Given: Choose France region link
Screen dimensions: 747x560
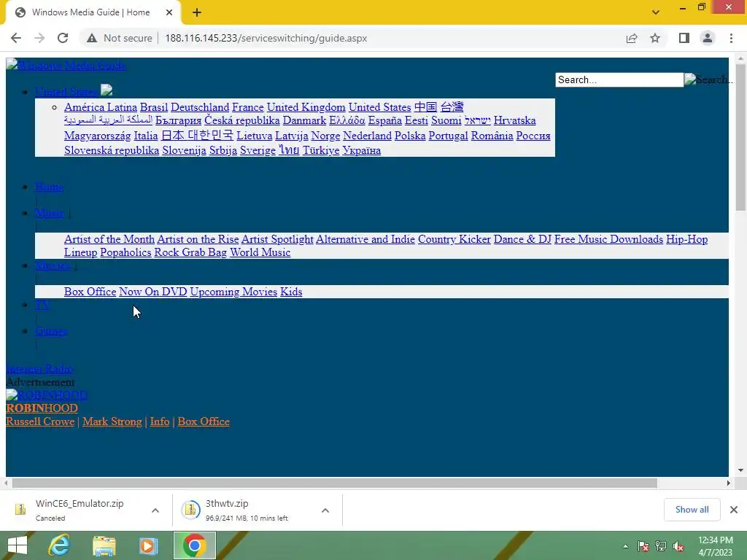Looking at the screenshot, I should [x=248, y=107].
